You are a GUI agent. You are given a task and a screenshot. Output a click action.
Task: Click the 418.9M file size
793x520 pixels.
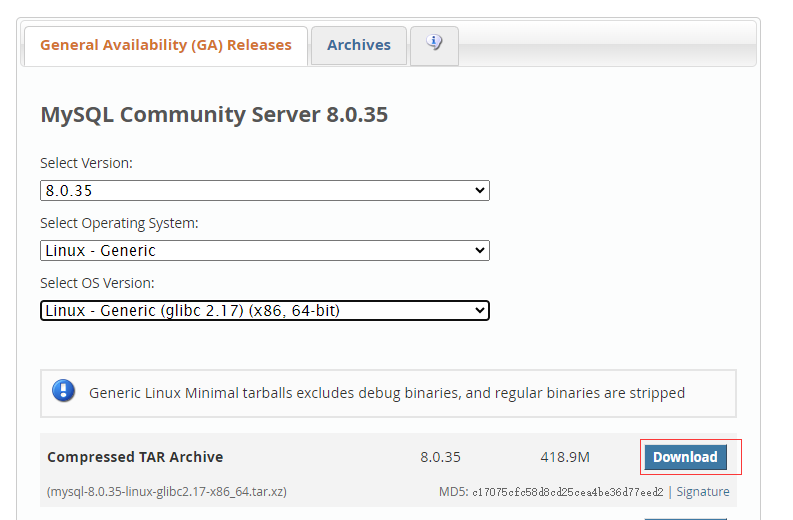(x=565, y=457)
